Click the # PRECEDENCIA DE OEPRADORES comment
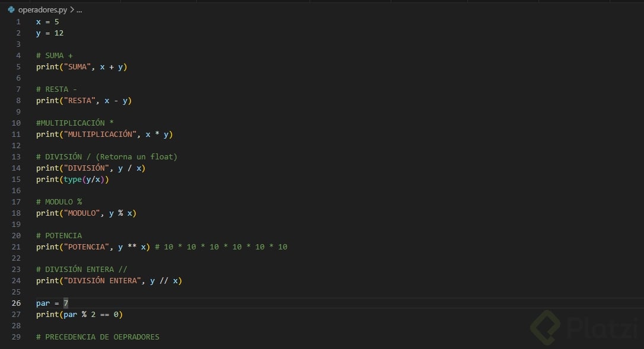 click(x=97, y=337)
